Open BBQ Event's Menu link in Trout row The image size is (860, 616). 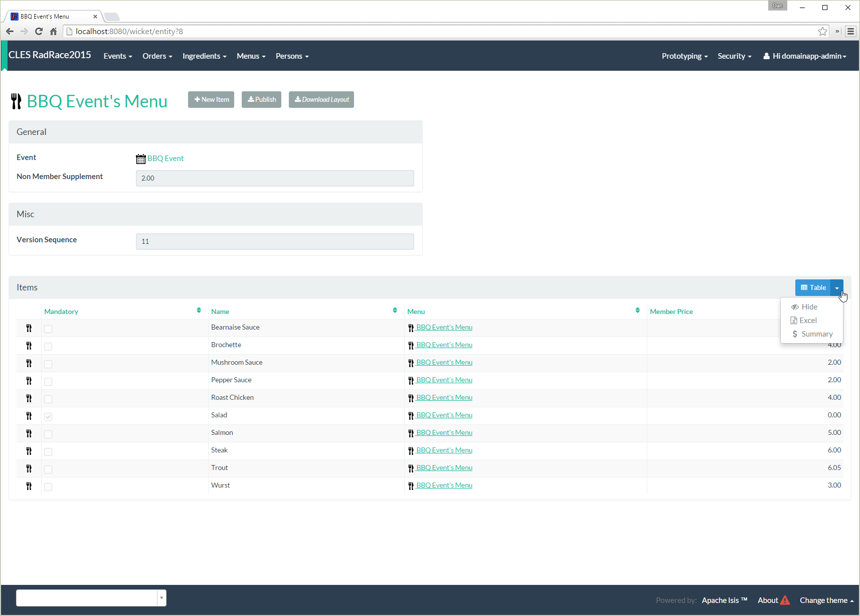(444, 468)
